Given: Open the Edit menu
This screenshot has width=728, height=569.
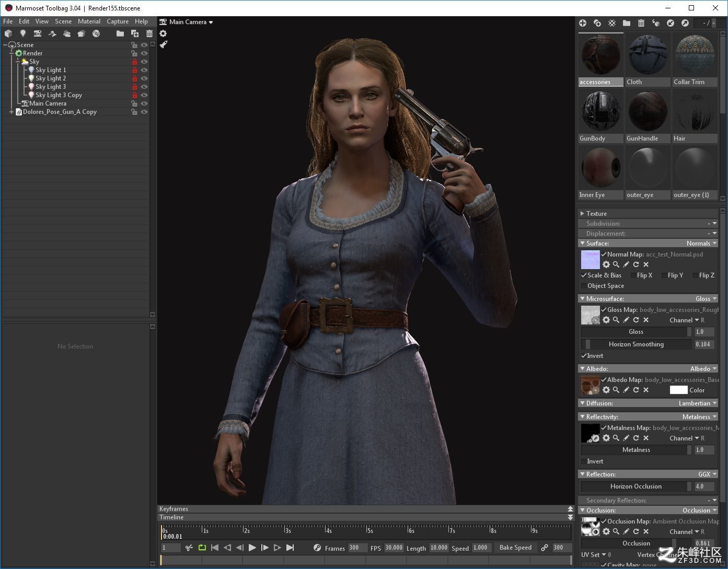Looking at the screenshot, I should [24, 21].
